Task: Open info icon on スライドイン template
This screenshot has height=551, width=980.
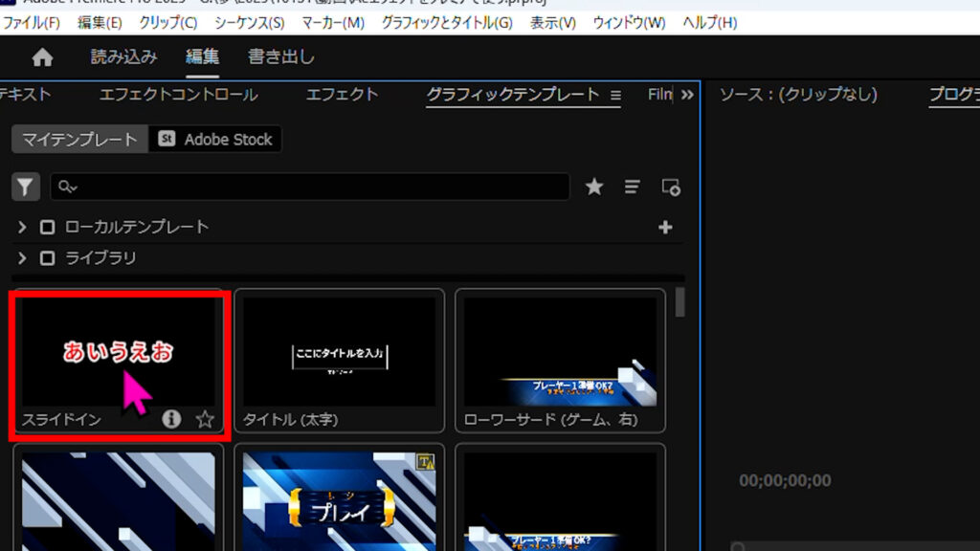Action: click(171, 419)
